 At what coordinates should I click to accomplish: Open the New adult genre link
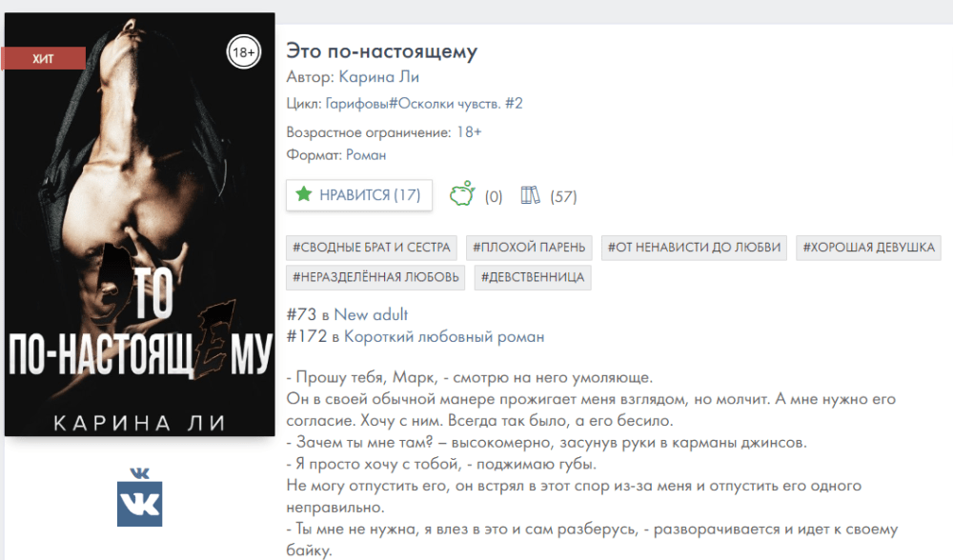click(x=371, y=314)
